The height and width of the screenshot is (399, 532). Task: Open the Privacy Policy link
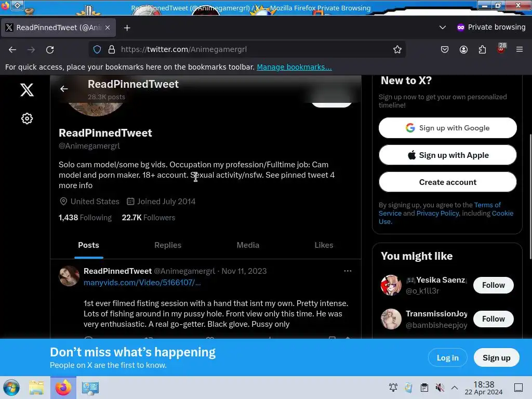pyautogui.click(x=437, y=214)
